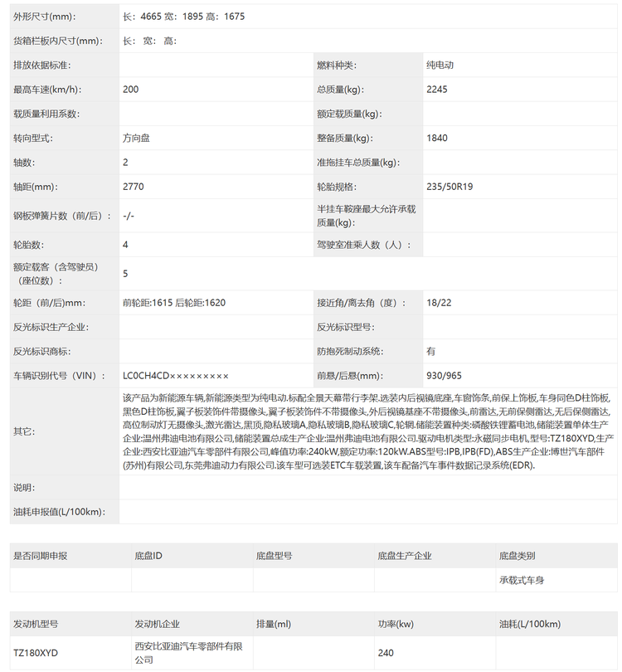This screenshot has width=622, height=672.
Task: Select the 额定载客 value 5
Action: point(126,273)
